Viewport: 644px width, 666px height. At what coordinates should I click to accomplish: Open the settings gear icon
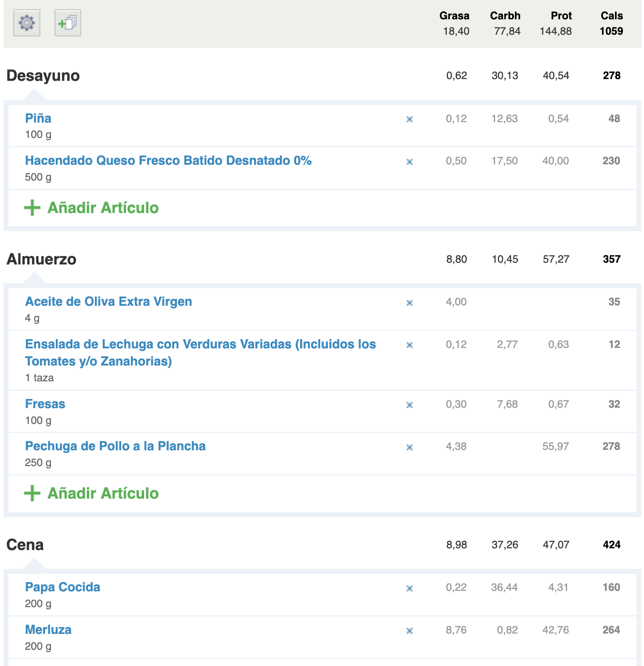[x=27, y=23]
